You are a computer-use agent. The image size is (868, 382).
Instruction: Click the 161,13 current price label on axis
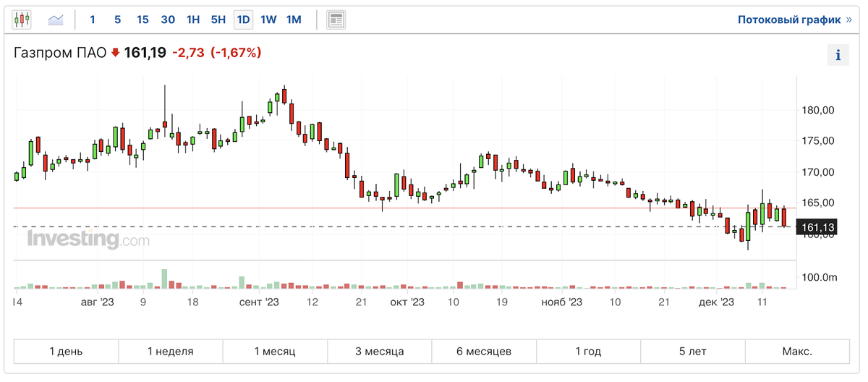[818, 228]
